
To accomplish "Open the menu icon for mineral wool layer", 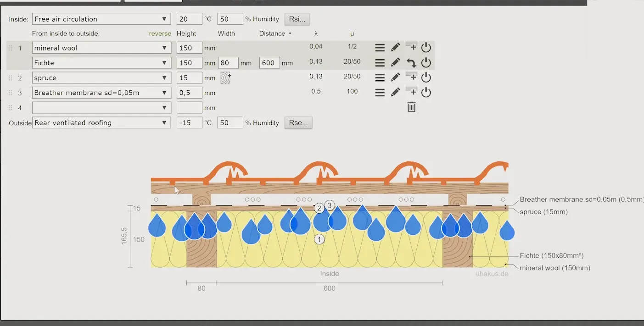I will coord(380,48).
